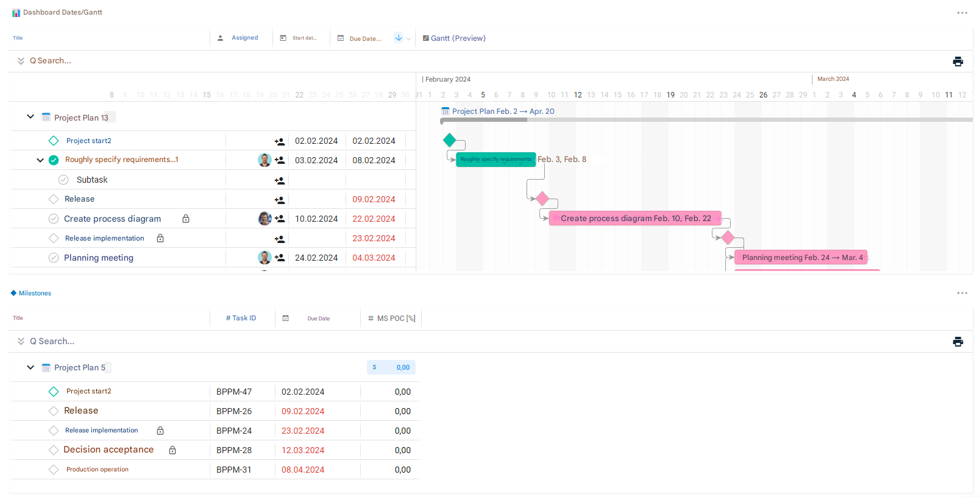The height and width of the screenshot is (497, 980).
Task: Open Dashboard Dates/Gantt options menu
Action: point(962,13)
